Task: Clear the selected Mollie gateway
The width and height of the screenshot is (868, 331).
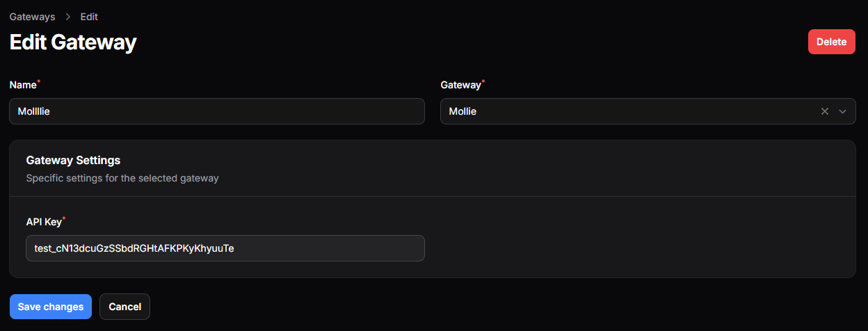Action: 825,111
